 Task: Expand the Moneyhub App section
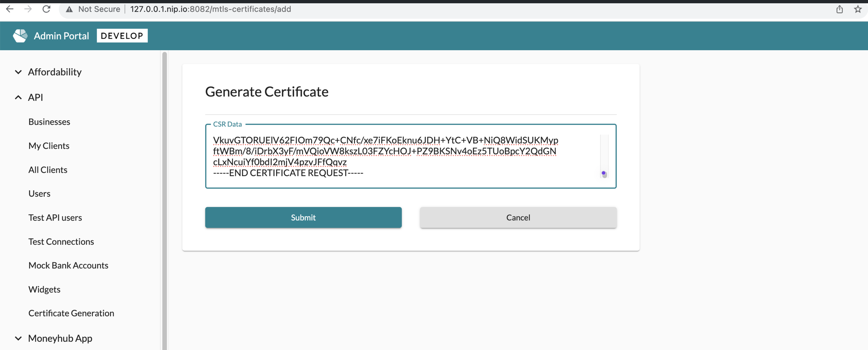[x=19, y=338]
